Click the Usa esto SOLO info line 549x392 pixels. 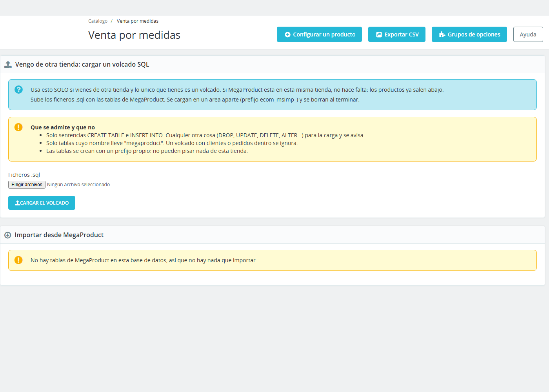pos(237,90)
